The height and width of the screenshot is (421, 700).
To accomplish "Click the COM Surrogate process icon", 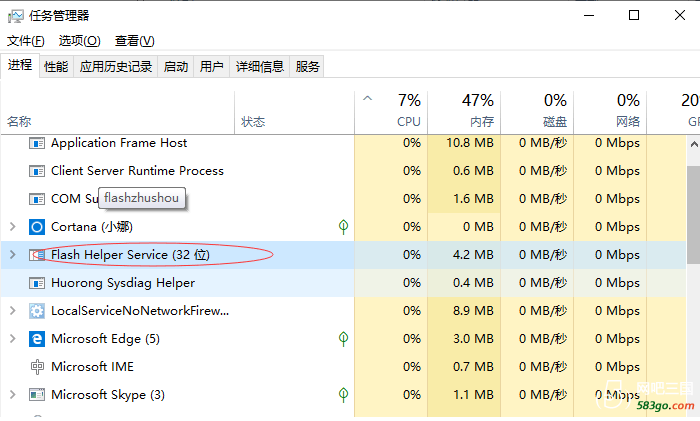I will (37, 199).
